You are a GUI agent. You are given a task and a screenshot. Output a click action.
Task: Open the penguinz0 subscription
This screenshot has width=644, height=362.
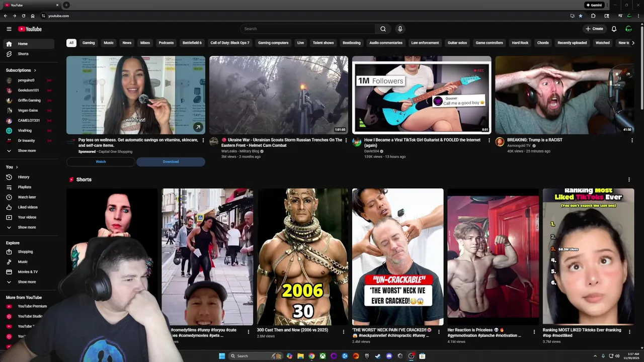(x=29, y=80)
